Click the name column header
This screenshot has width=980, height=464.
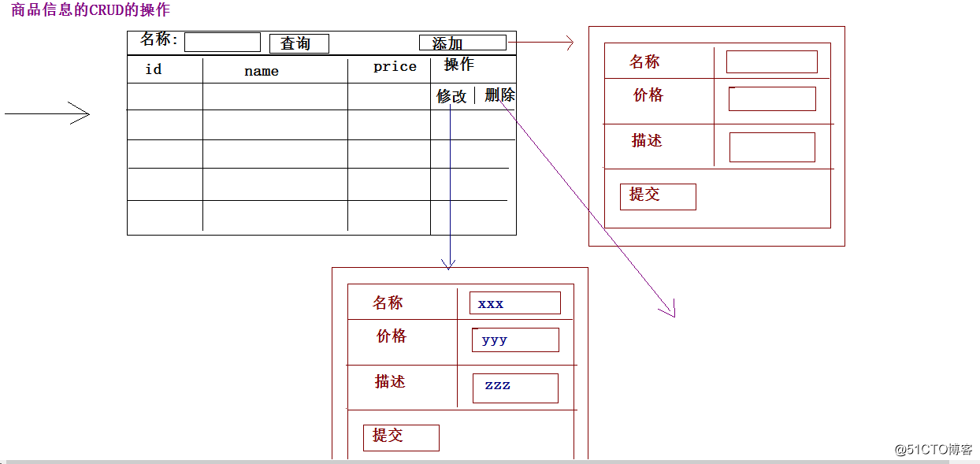[x=262, y=71]
